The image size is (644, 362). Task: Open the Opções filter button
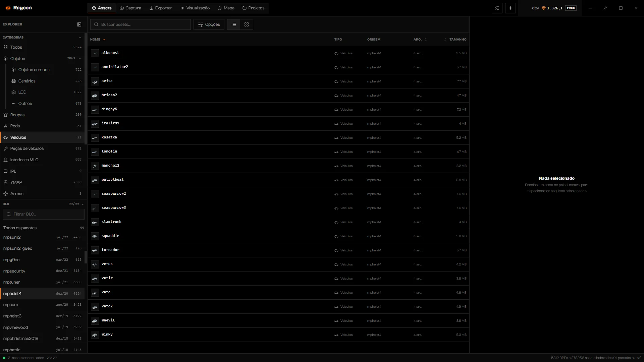[x=209, y=24]
